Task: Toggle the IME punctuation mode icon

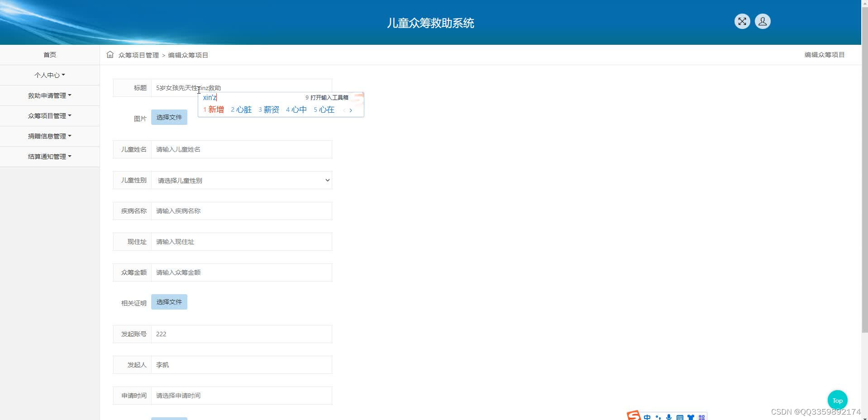Action: point(658,417)
